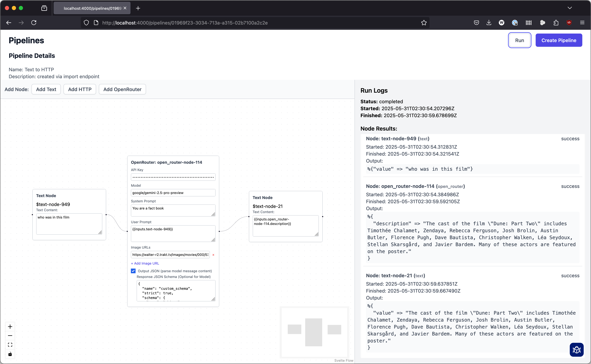
Task: Edit text-node-21 Text Content textarea
Action: click(286, 226)
